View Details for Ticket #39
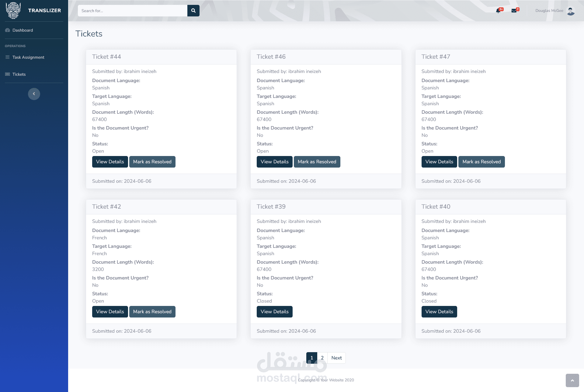This screenshot has height=392, width=584. coord(274,312)
